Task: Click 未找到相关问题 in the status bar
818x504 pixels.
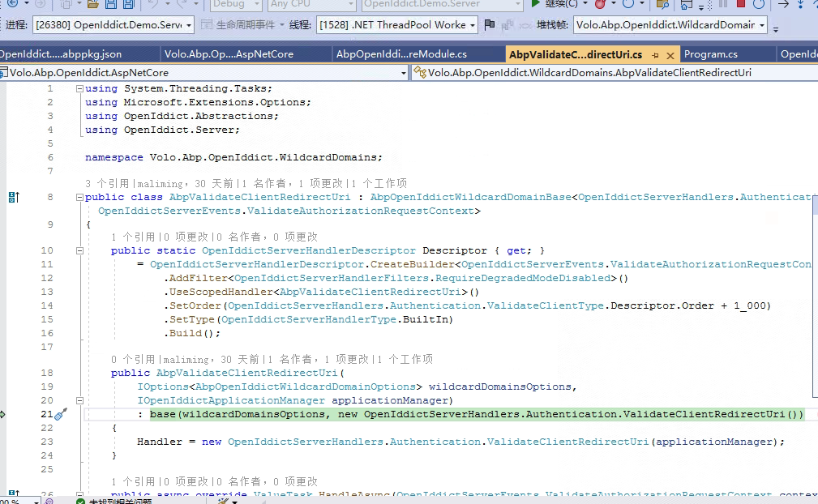Action: coord(122,500)
